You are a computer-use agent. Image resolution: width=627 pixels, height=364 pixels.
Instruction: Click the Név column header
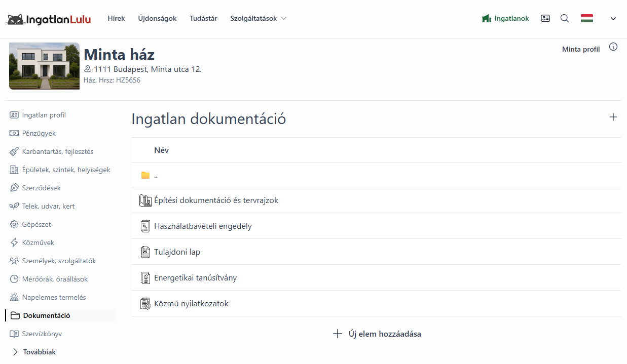161,150
